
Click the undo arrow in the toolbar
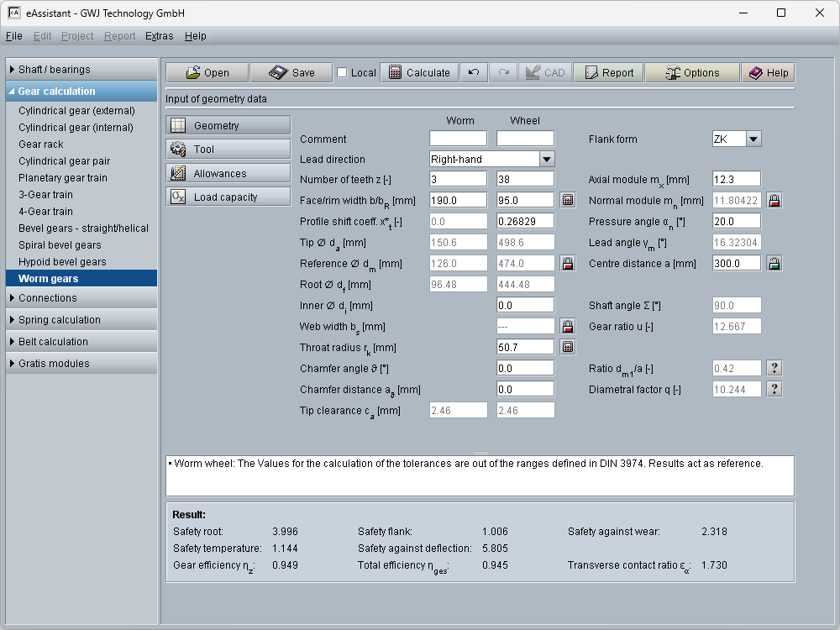tap(474, 73)
